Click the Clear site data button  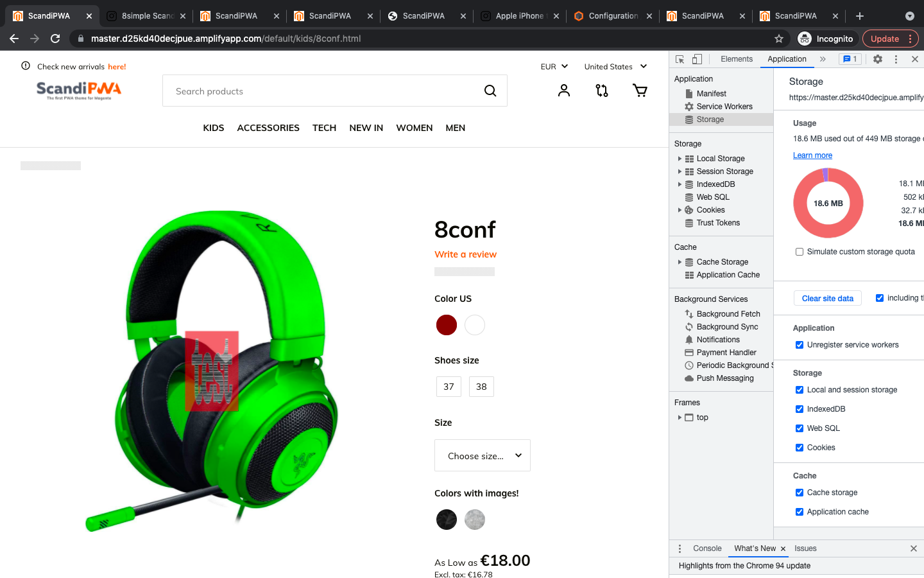coord(827,298)
